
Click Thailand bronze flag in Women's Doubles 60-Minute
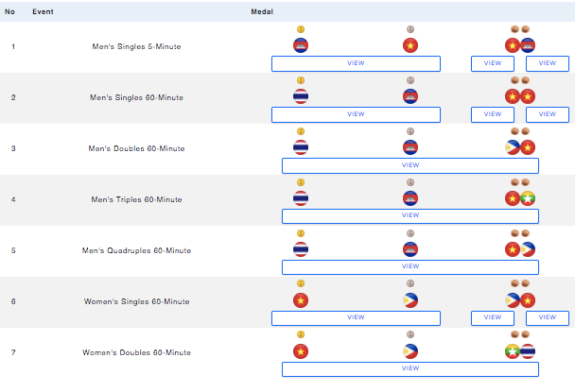(528, 351)
